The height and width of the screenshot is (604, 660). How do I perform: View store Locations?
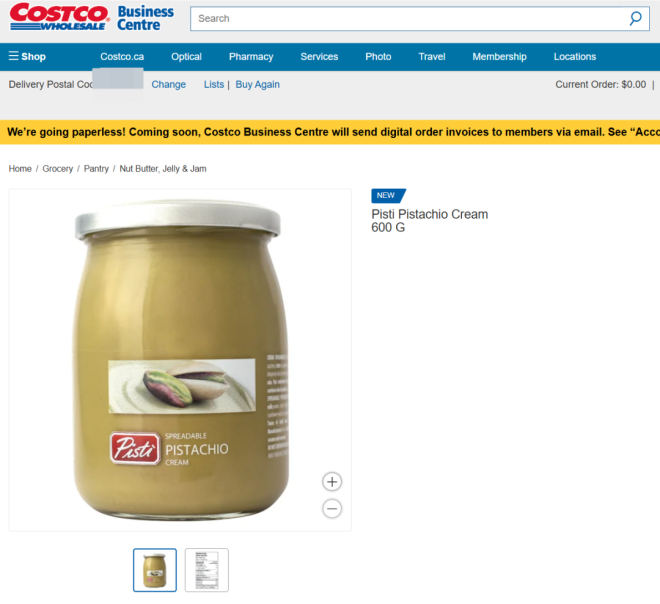[575, 57]
